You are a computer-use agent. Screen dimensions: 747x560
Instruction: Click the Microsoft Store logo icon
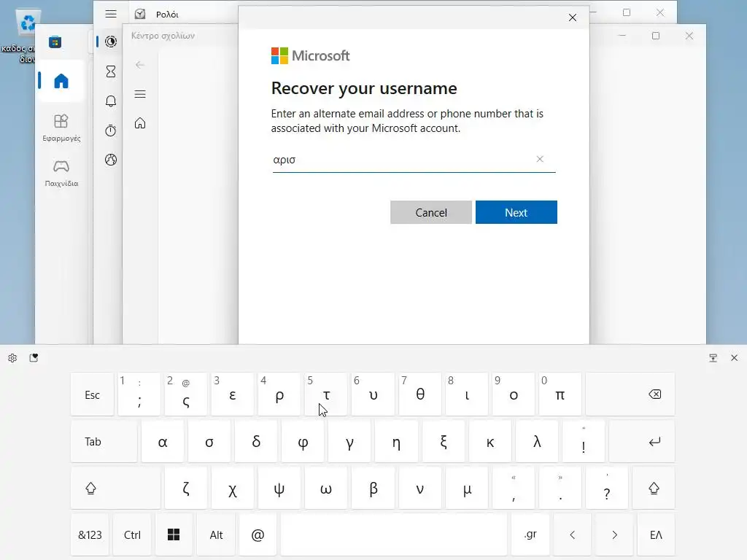point(55,42)
